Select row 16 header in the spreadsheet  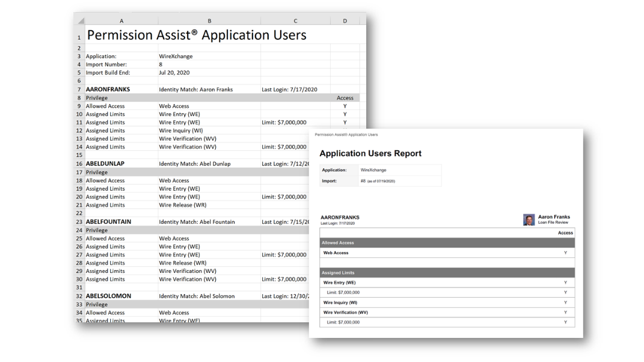(79, 164)
